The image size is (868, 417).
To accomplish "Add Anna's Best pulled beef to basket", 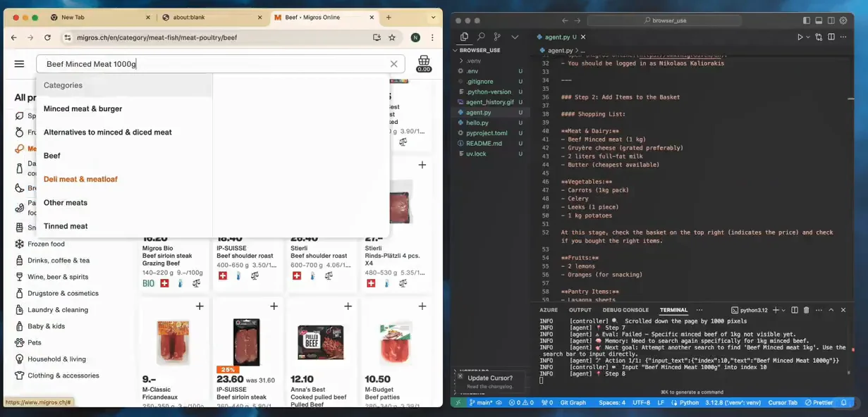I will coord(348,306).
